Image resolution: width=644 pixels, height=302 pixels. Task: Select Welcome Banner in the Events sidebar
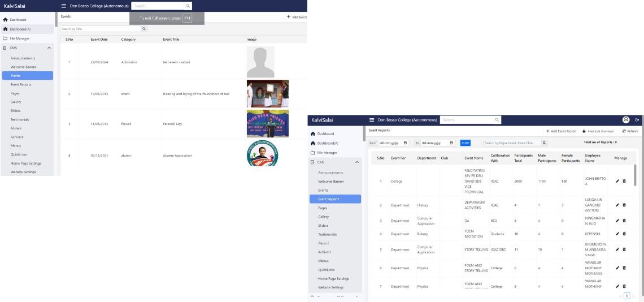point(23,67)
